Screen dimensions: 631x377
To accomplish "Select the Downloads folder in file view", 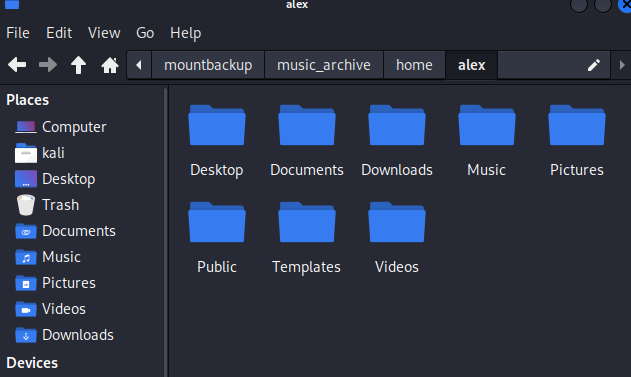I will tap(397, 141).
